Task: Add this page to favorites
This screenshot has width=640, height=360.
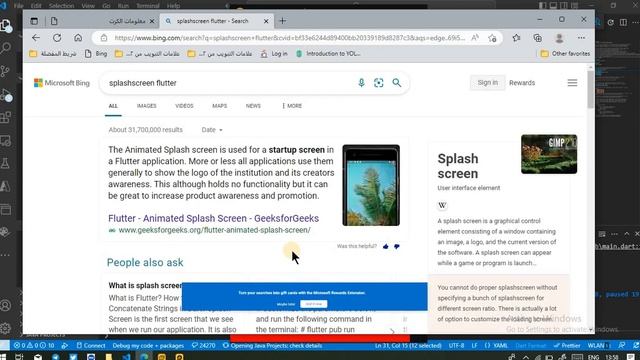Action: point(492,38)
